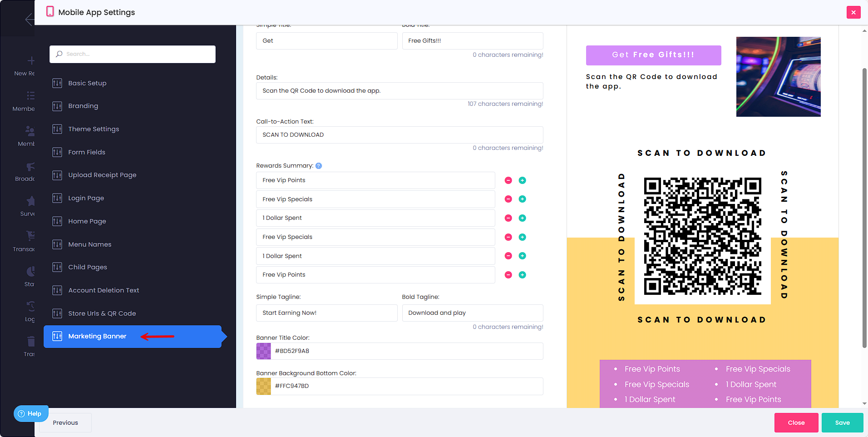Remove the second 1 Dollar Spent reward row
Image resolution: width=868 pixels, height=437 pixels.
click(508, 256)
